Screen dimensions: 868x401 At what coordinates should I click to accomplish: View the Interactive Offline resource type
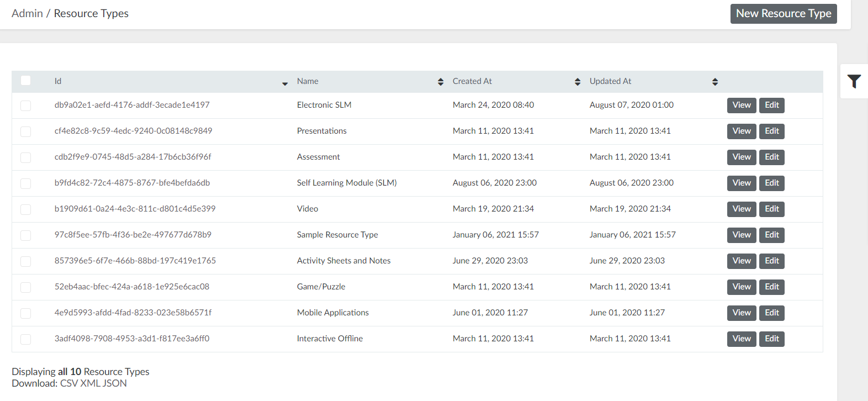pos(742,339)
